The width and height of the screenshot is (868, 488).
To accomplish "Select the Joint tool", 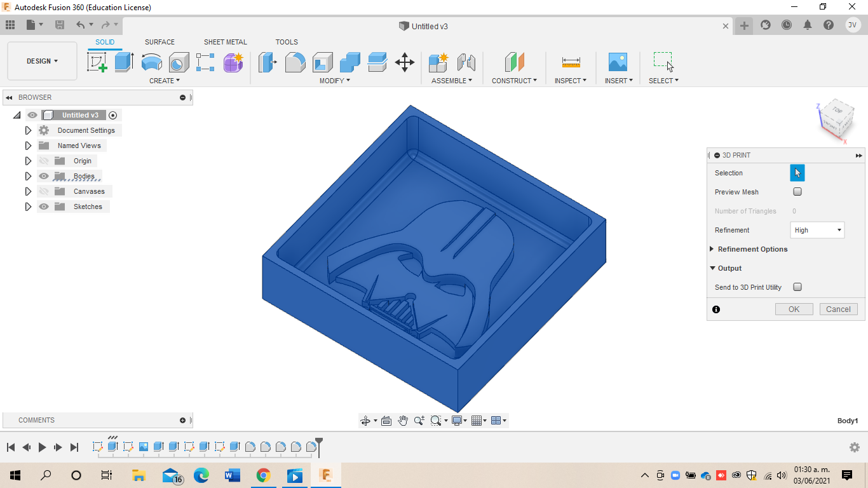I will point(466,62).
